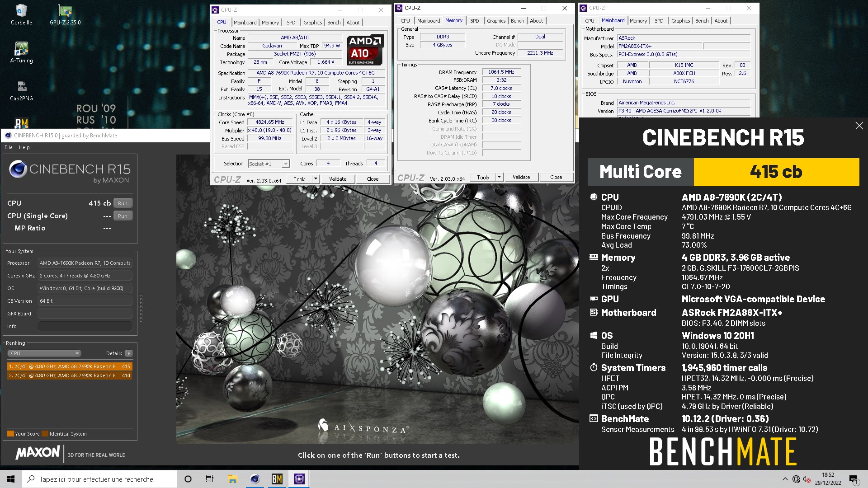
Task: Click the System Timers clock icon
Action: 594,367
